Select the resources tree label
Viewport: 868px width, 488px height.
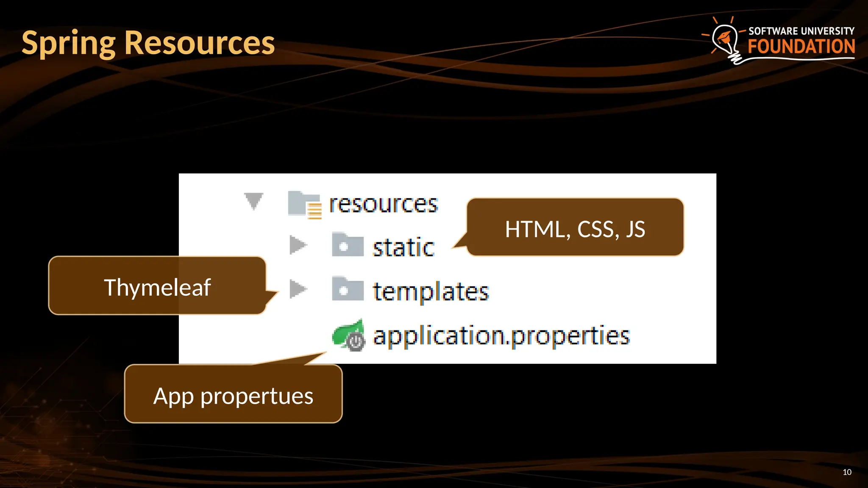[x=383, y=204]
